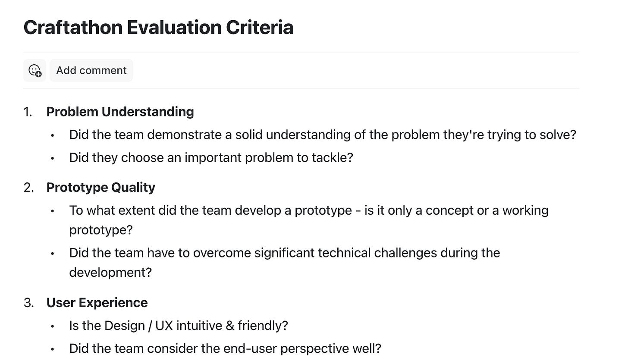Click the number 1 list marker
This screenshot has width=628, height=364.
28,111
